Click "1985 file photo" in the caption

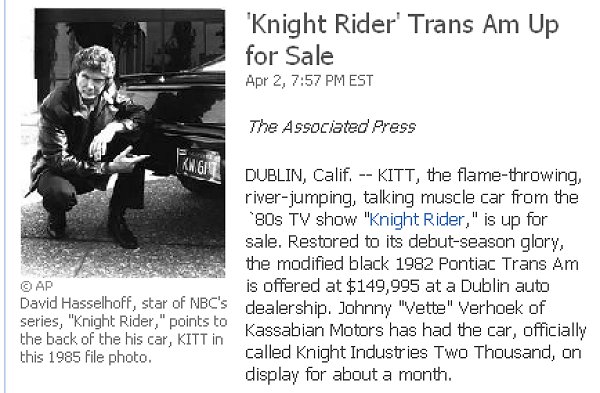[99, 357]
